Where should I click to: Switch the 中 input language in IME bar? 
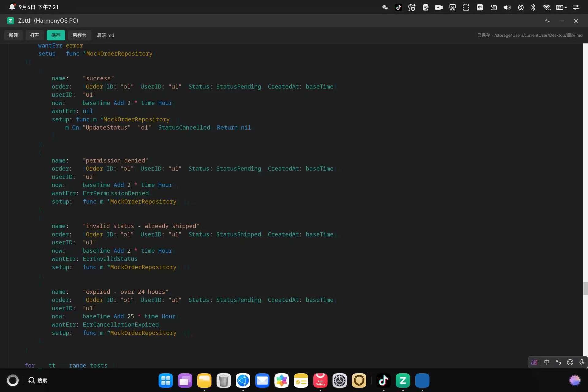[547, 362]
